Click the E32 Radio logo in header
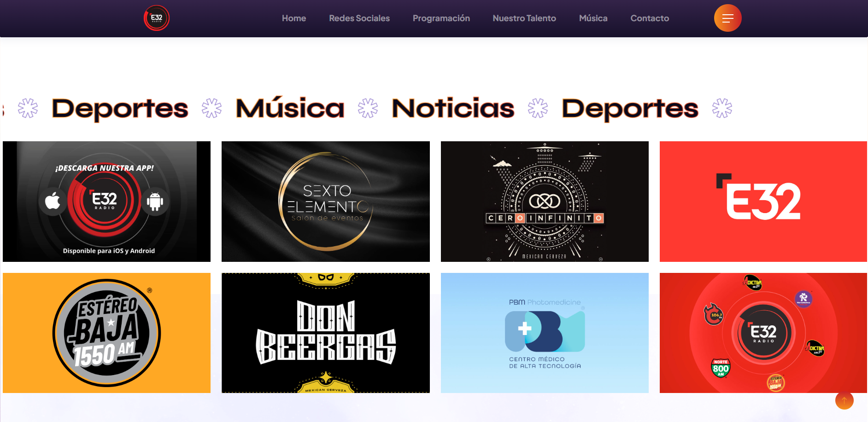The width and height of the screenshot is (868, 422). click(x=157, y=18)
